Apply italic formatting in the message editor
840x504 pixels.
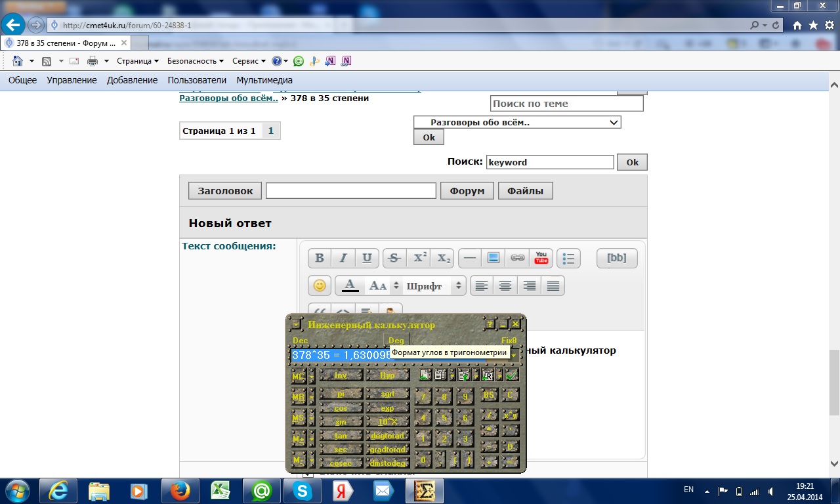tap(343, 259)
